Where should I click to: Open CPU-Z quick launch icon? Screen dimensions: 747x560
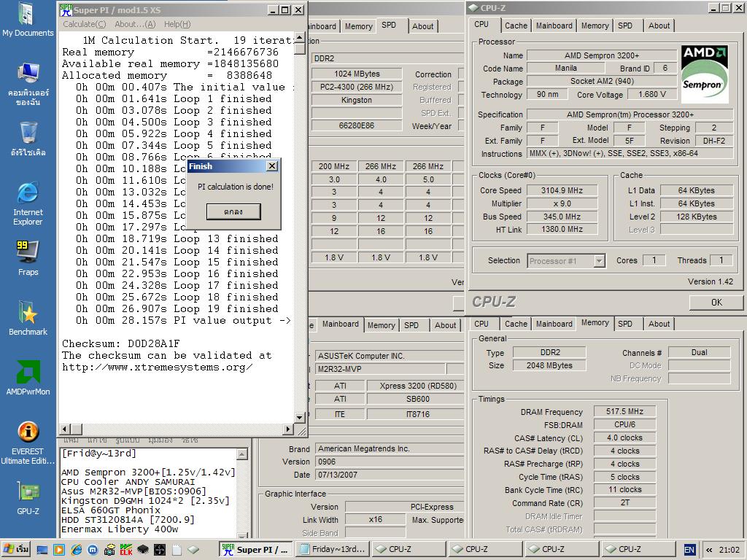tap(193, 550)
